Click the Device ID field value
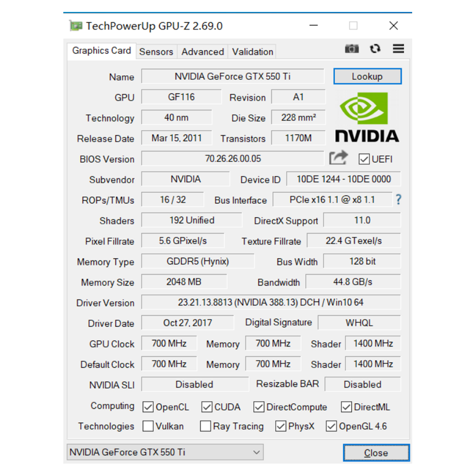 pyautogui.click(x=343, y=179)
